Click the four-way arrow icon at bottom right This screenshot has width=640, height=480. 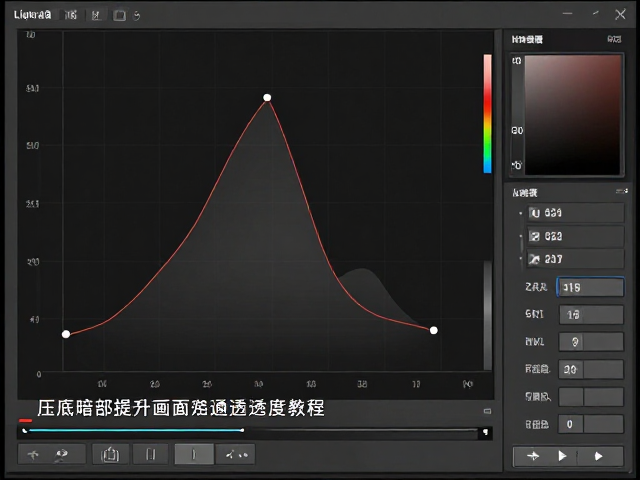(x=533, y=456)
